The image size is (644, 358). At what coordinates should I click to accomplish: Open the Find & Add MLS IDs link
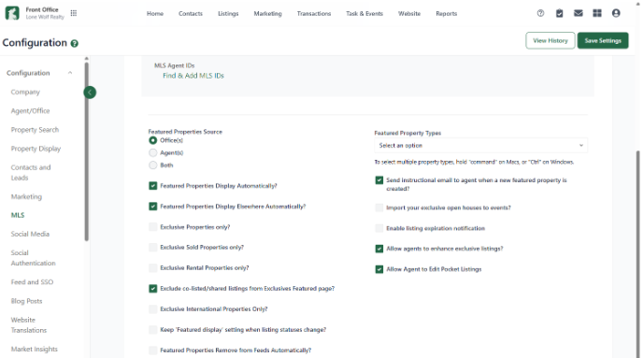click(x=193, y=76)
